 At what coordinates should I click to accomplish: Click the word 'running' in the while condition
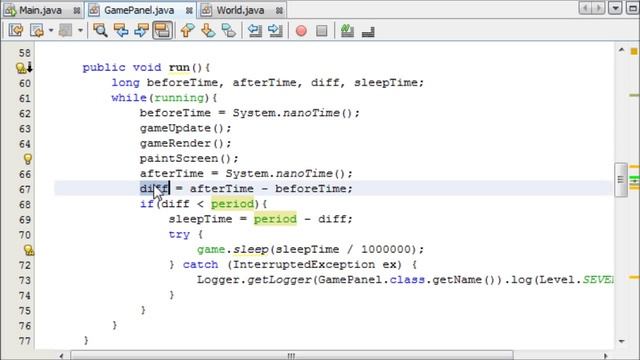(179, 98)
